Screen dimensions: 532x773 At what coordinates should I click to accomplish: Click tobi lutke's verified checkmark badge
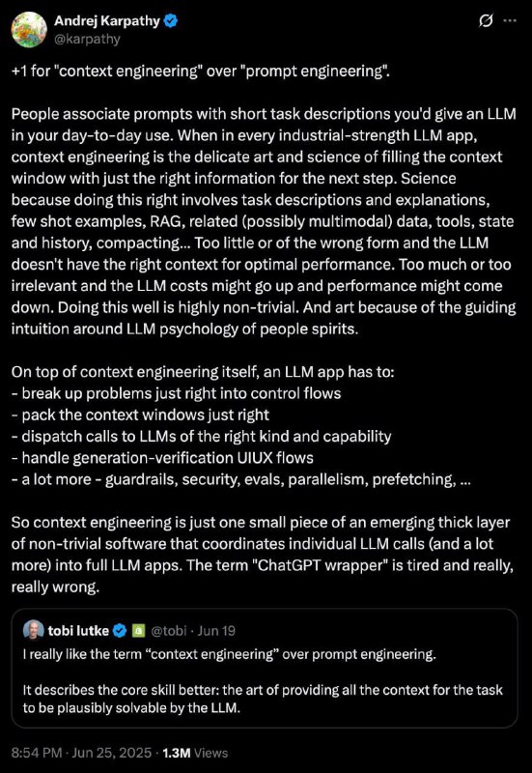click(x=120, y=631)
